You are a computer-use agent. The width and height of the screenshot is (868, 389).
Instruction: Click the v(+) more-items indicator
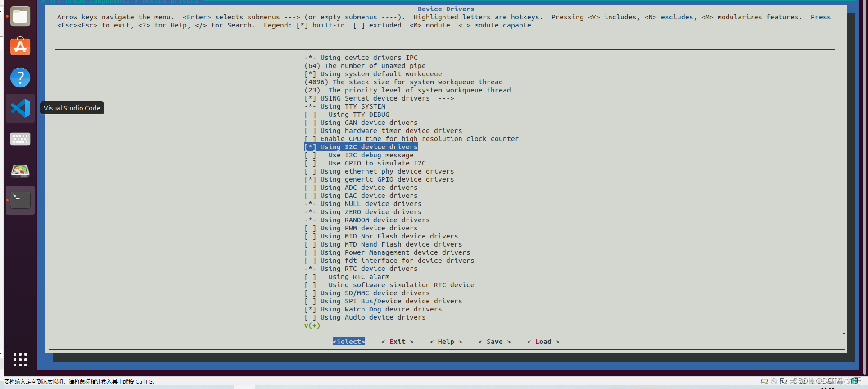coord(312,325)
